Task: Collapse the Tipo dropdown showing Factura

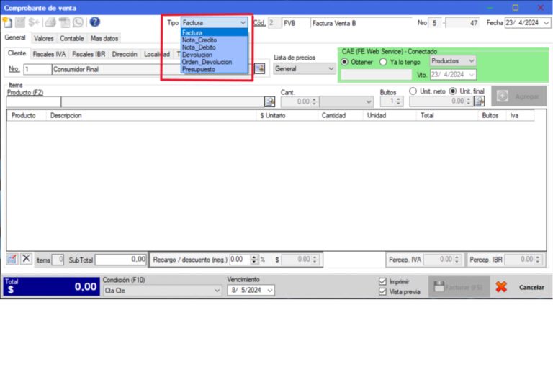Action: pyautogui.click(x=243, y=22)
